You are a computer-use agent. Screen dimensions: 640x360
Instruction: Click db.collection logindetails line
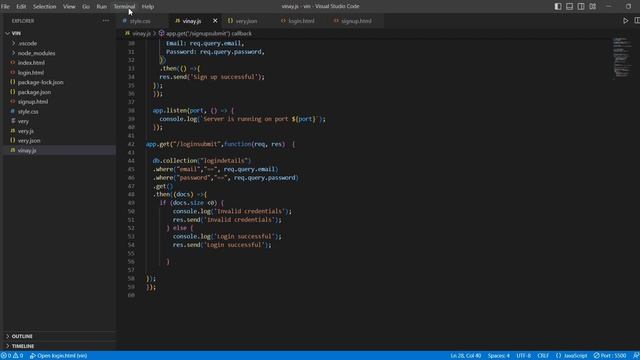pyautogui.click(x=202, y=161)
